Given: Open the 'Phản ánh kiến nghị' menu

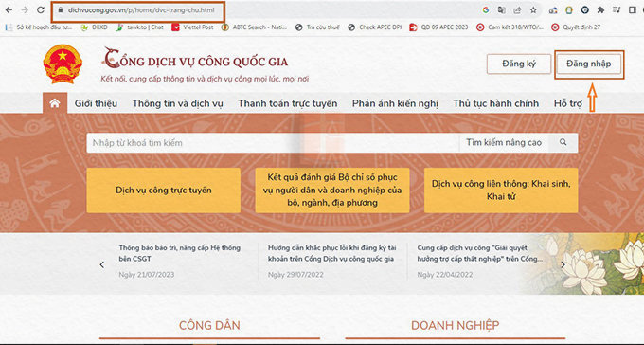Looking at the screenshot, I should 395,103.
